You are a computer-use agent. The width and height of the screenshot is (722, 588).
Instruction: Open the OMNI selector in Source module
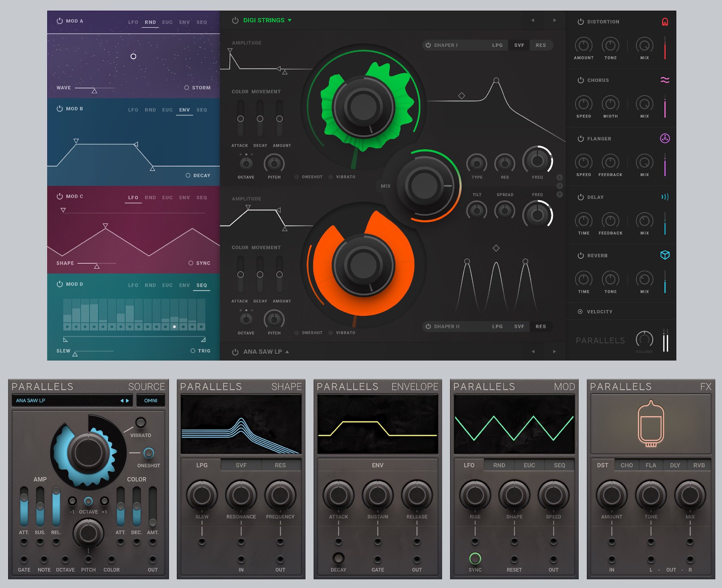click(151, 401)
